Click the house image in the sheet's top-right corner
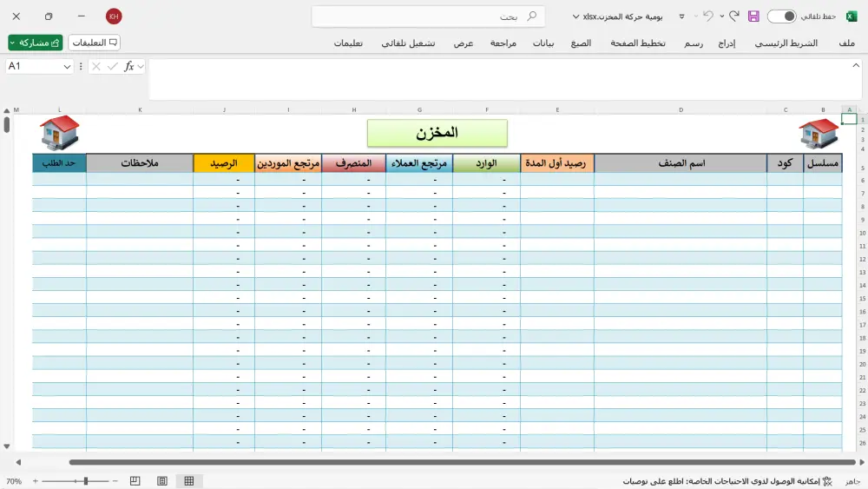Image resolution: width=868 pixels, height=489 pixels. click(x=819, y=134)
